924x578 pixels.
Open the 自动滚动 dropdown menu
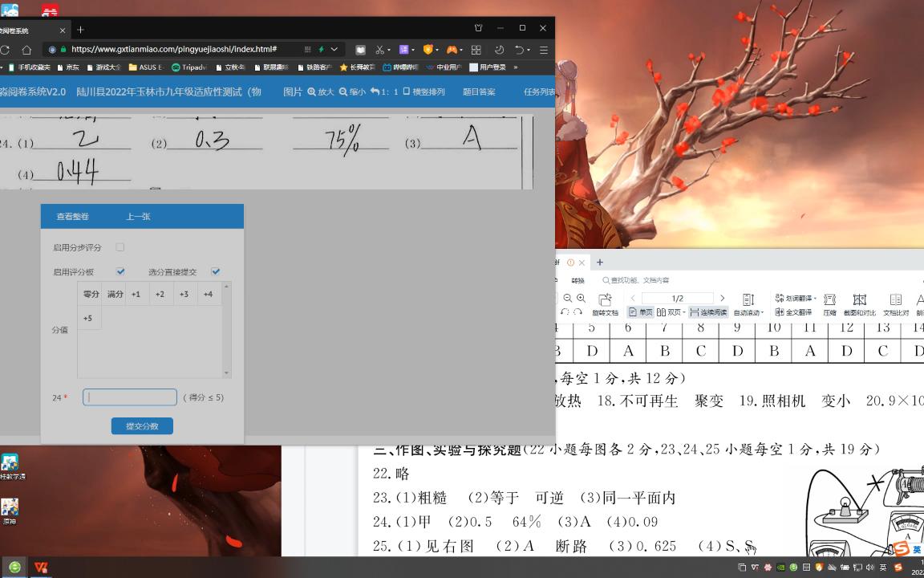click(761, 312)
